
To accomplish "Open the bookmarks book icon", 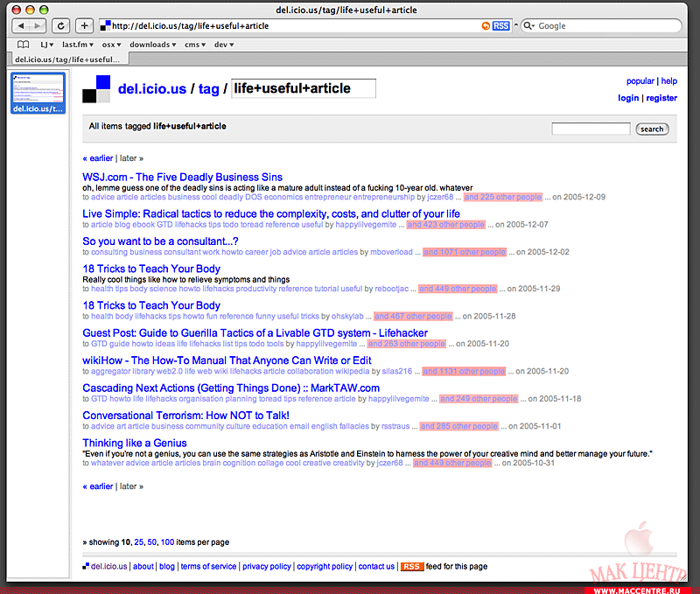I will tap(24, 45).
